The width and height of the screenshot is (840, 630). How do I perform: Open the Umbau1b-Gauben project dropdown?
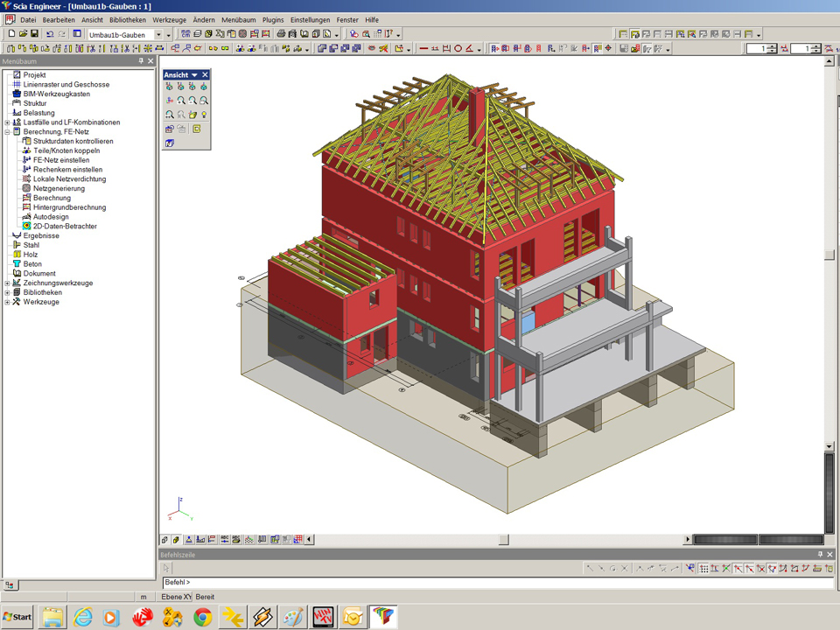(158, 35)
